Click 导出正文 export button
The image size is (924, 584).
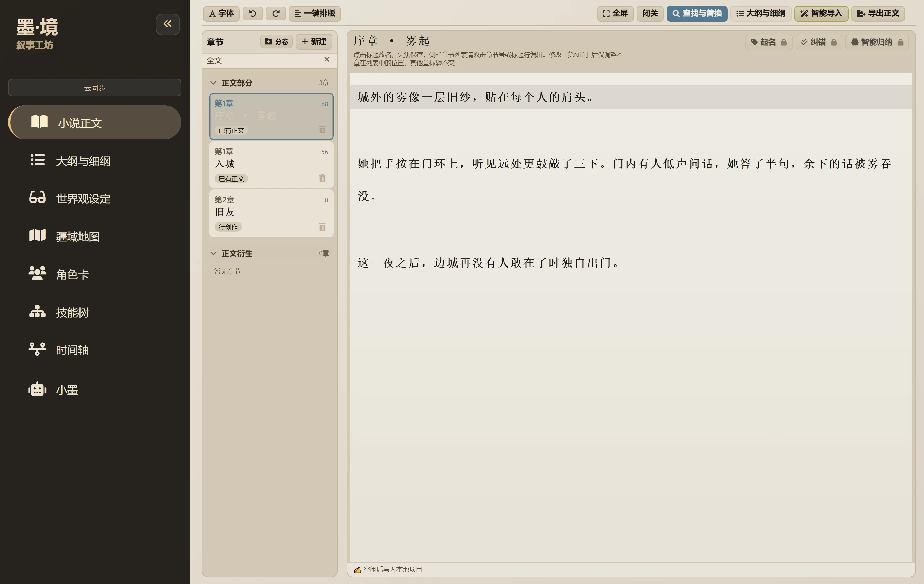click(878, 14)
